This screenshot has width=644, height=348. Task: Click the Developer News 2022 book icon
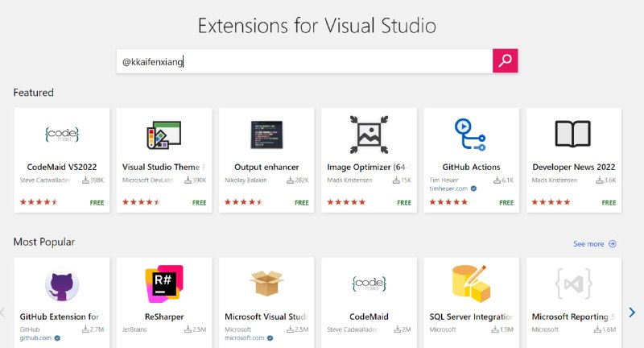pos(573,134)
